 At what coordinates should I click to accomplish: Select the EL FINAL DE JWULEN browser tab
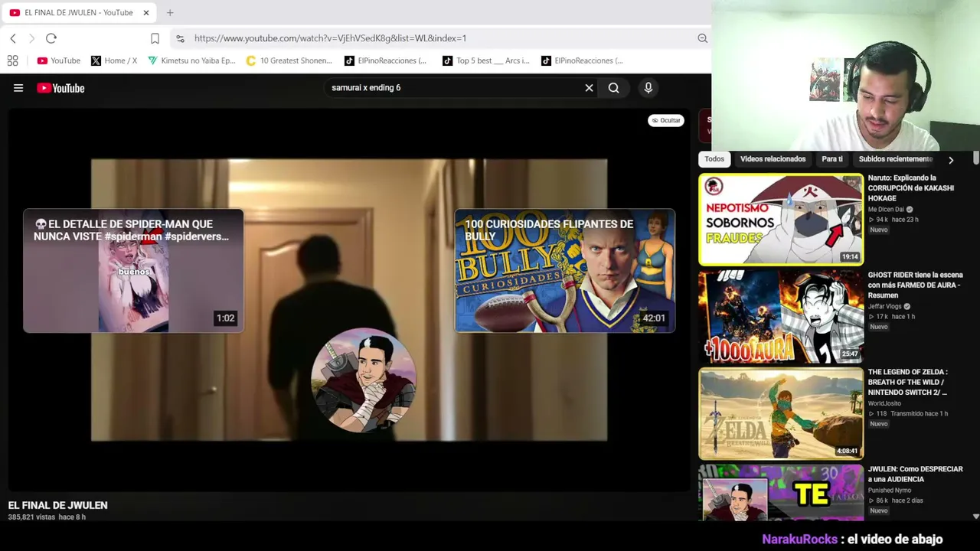tap(79, 12)
